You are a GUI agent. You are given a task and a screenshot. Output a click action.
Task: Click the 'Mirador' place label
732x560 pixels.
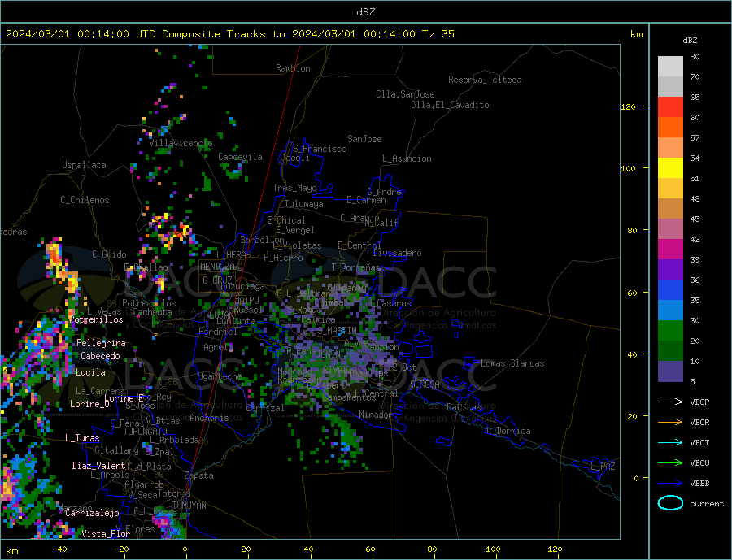tap(376, 415)
